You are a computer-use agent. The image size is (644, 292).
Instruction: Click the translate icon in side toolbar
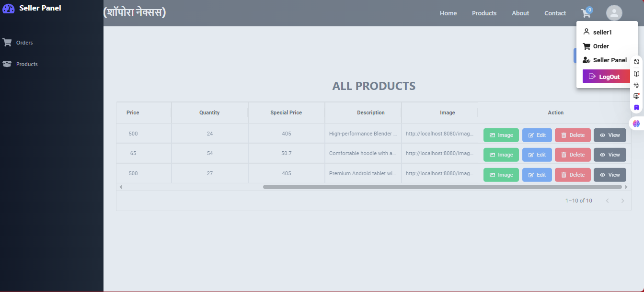[x=636, y=62]
